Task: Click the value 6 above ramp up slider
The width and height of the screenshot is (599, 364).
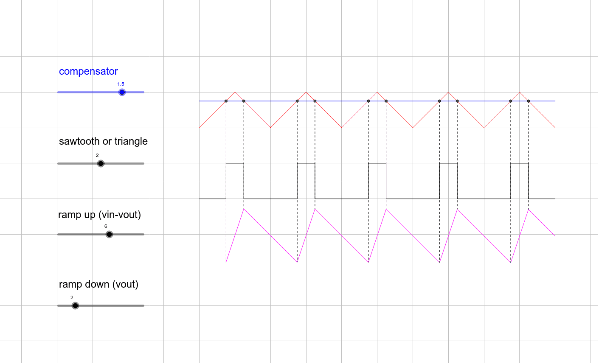Action: tap(106, 226)
